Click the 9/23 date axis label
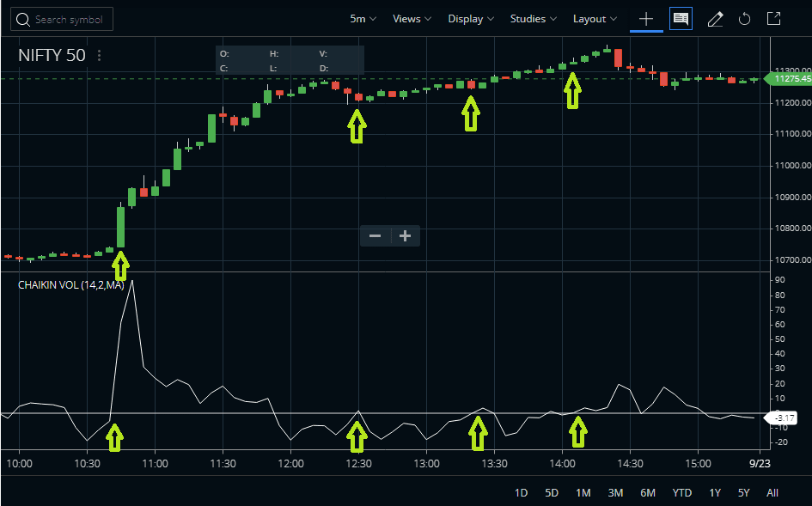 click(x=760, y=464)
